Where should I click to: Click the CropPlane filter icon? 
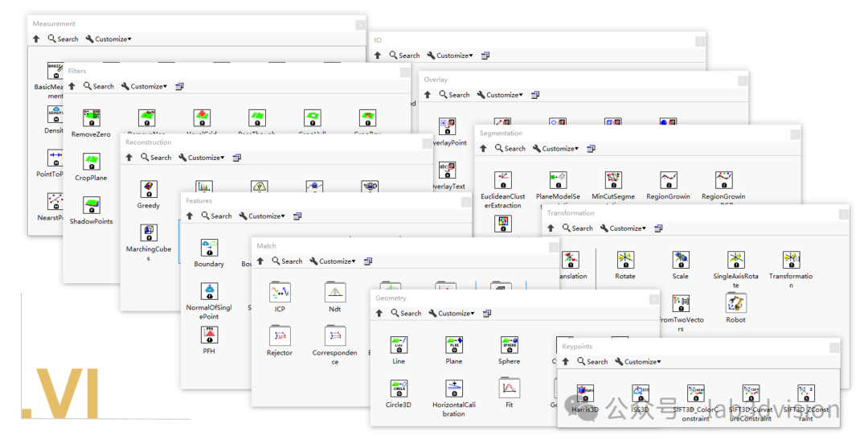pyautogui.click(x=91, y=162)
